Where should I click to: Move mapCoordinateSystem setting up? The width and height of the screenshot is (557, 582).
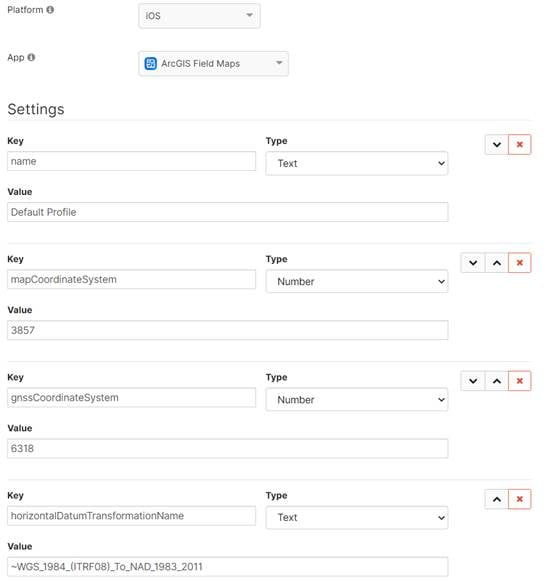pos(497,263)
